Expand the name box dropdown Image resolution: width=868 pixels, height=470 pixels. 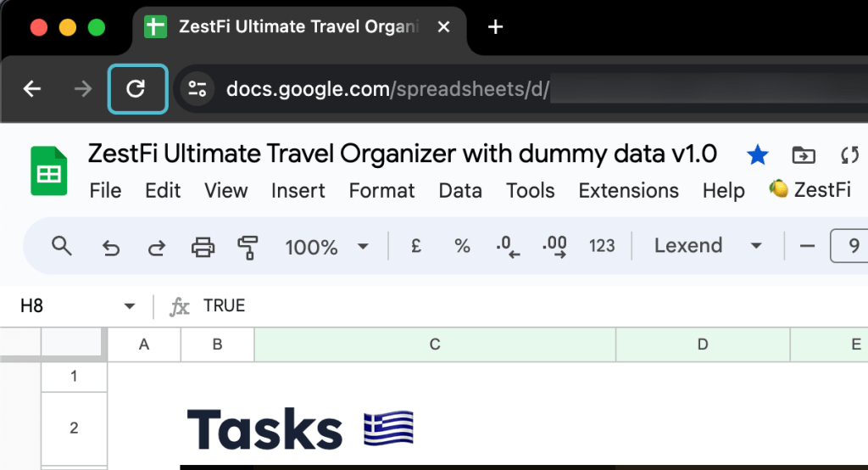click(130, 306)
